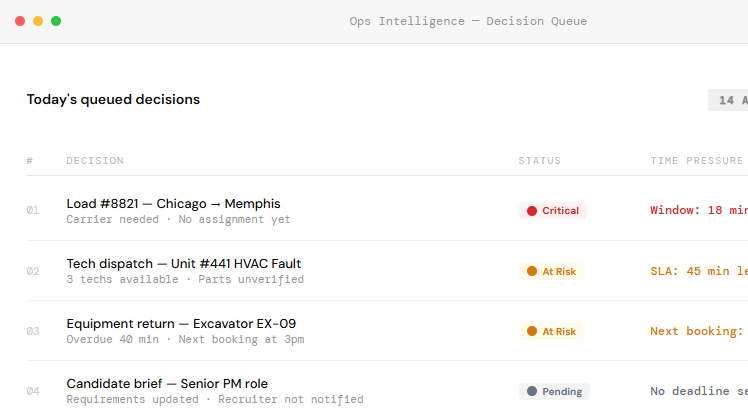Sort by the STATUS column header

pyautogui.click(x=539, y=161)
